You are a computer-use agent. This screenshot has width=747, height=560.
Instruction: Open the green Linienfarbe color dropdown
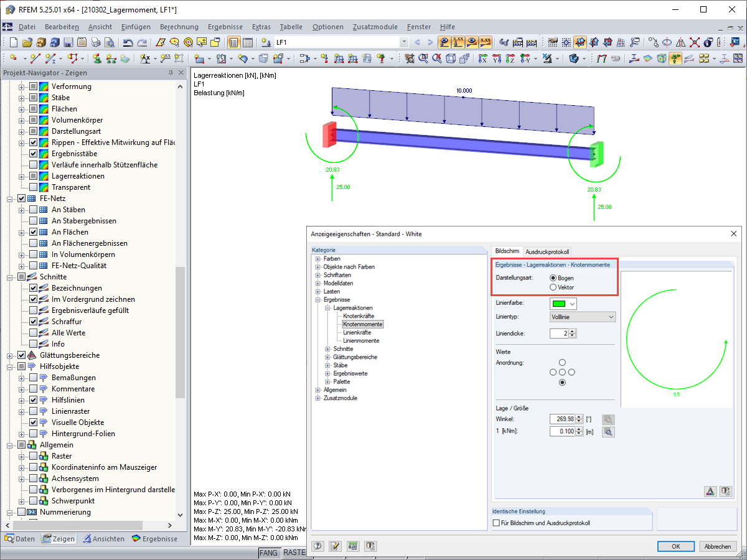pos(563,304)
